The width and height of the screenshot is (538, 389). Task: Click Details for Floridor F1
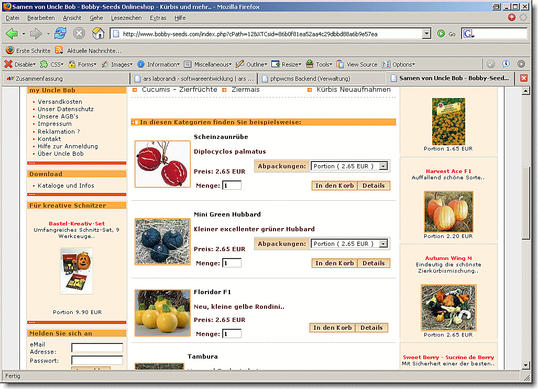coord(371,328)
